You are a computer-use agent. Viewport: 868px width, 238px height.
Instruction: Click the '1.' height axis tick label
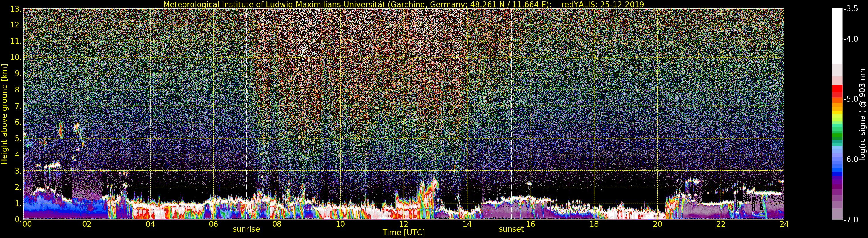[x=18, y=203]
